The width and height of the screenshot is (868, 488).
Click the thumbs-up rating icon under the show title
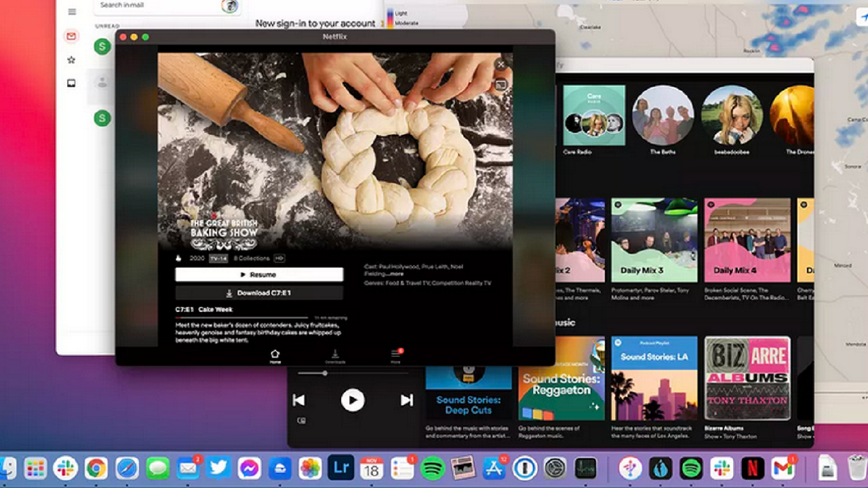179,258
